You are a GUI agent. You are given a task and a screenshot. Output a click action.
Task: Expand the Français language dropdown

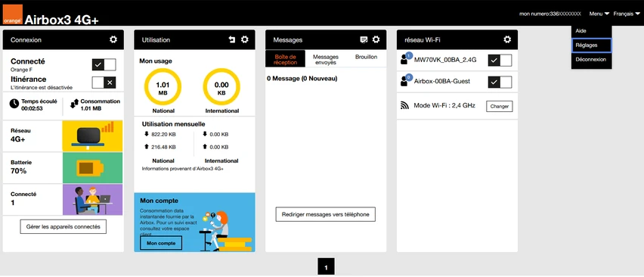[627, 14]
